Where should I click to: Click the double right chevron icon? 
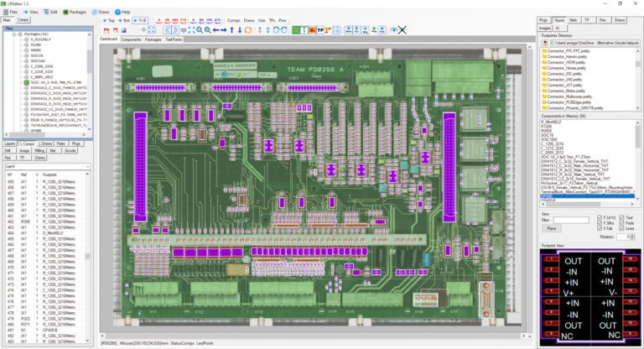tap(175, 30)
